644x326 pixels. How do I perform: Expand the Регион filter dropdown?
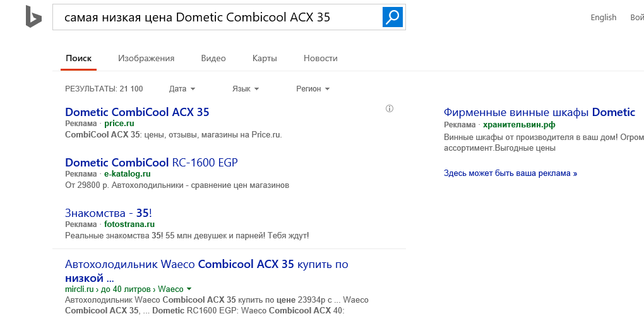coord(313,88)
